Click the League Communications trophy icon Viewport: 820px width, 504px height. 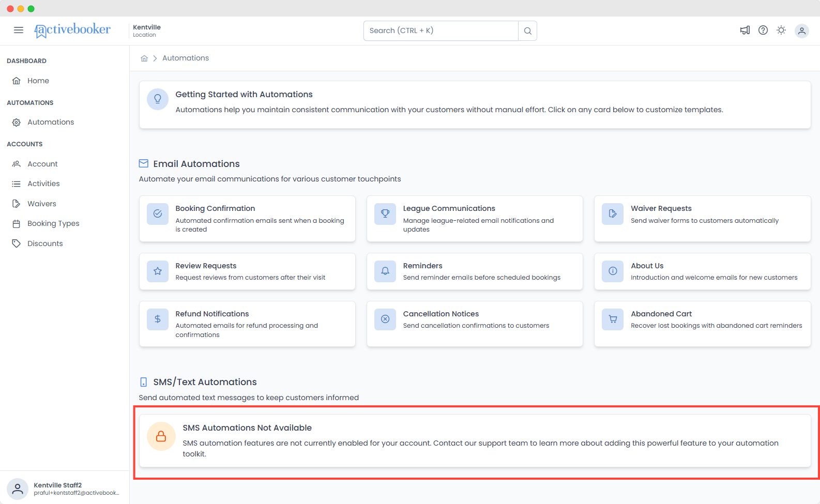tap(385, 213)
